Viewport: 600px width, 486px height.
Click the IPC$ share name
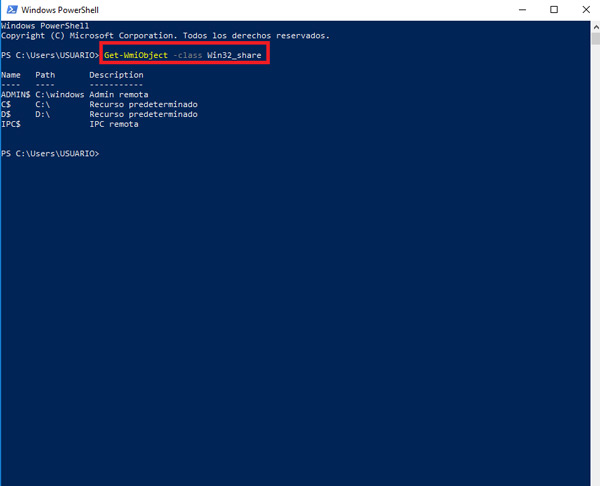[x=11, y=124]
